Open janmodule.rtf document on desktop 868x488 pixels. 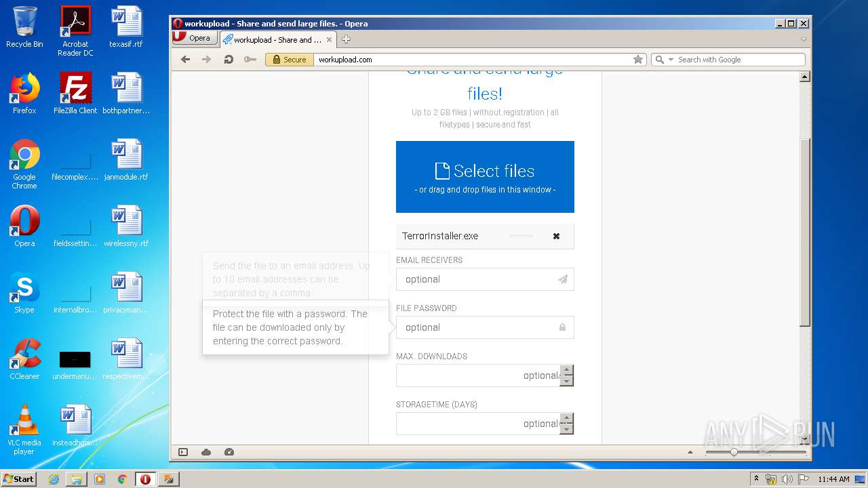126,160
